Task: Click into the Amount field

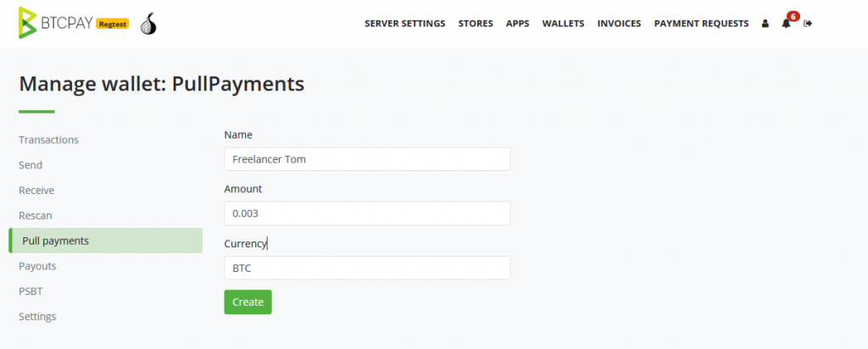Action: click(x=367, y=213)
